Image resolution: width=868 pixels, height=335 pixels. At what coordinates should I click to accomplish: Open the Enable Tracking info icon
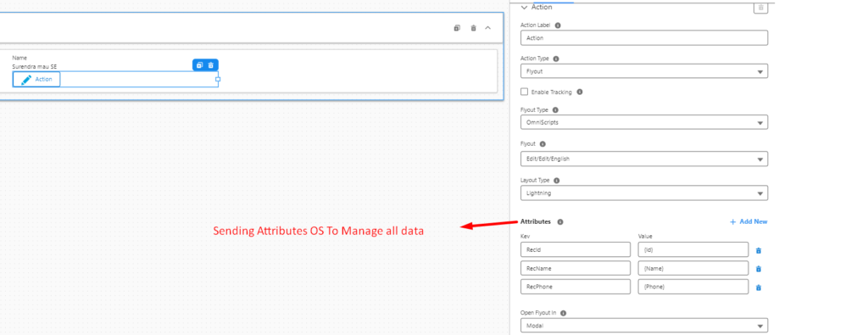point(580,92)
